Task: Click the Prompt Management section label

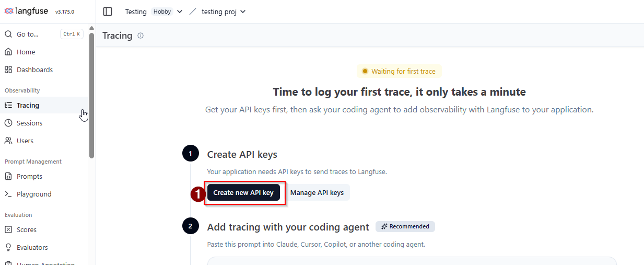Action: point(33,162)
